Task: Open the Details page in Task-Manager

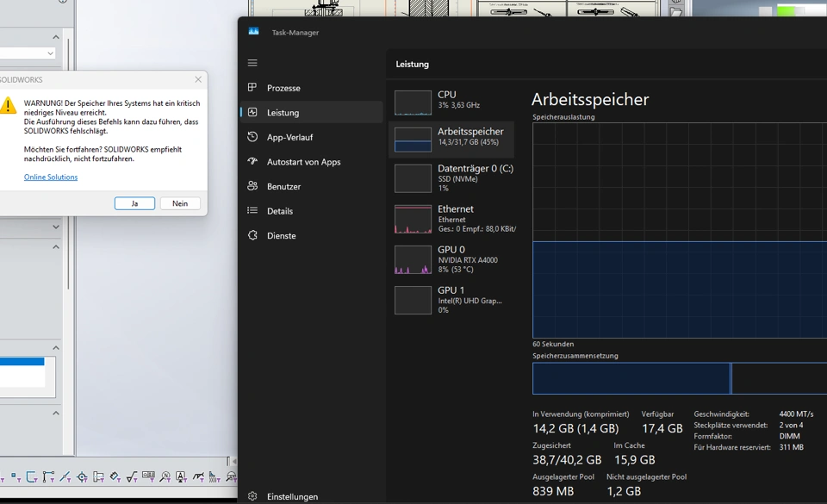Action: (x=311, y=211)
